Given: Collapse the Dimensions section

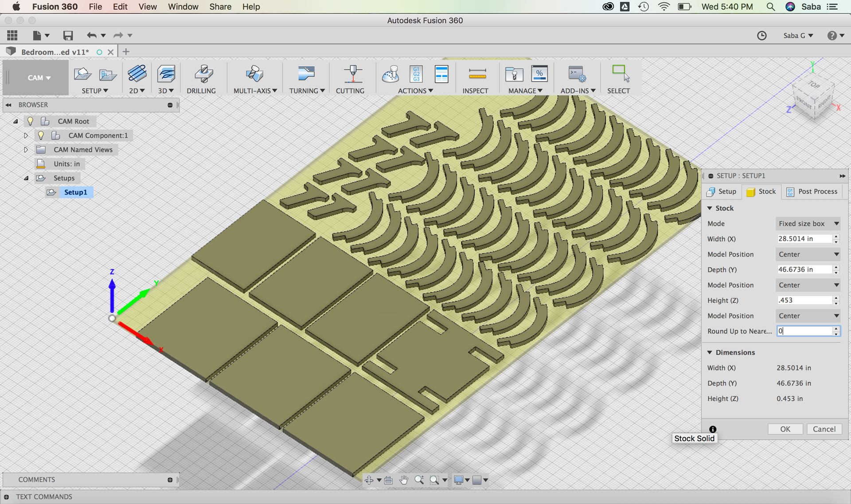Looking at the screenshot, I should point(710,352).
